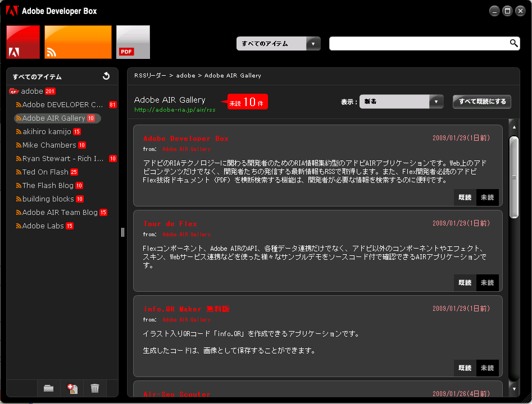Switch to the orange RSS reader tab
532x404 pixels.
(x=78, y=42)
